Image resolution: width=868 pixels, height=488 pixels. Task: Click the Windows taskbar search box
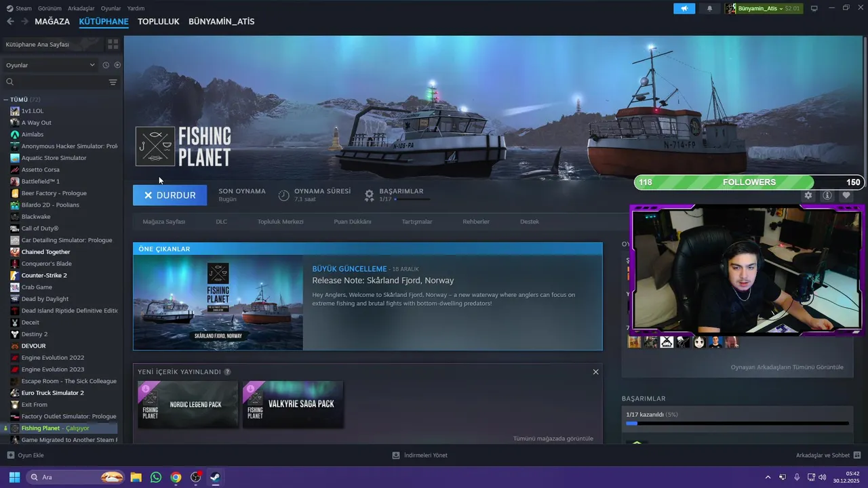(x=75, y=477)
